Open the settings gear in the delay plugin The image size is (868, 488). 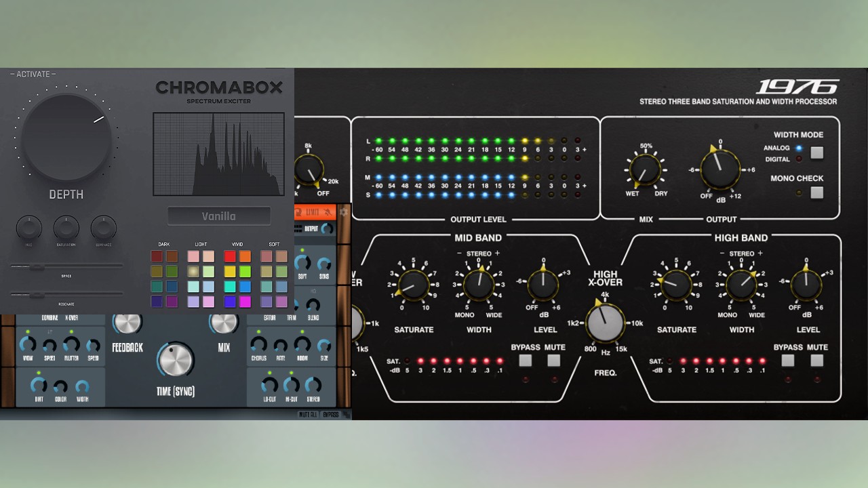[x=344, y=212]
